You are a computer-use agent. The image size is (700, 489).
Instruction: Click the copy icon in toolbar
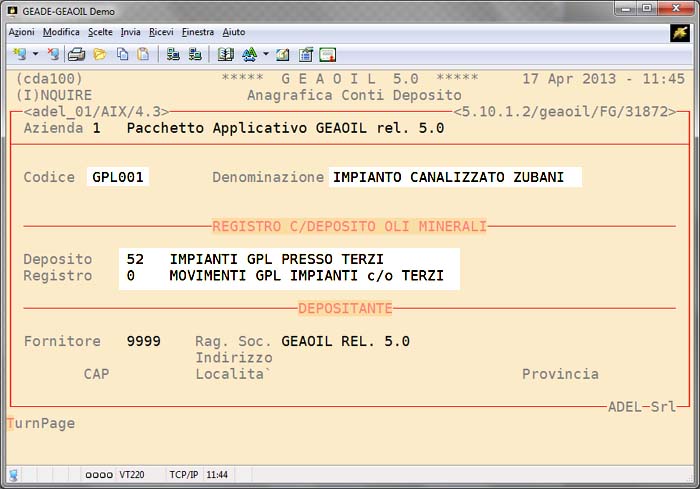pyautogui.click(x=122, y=54)
